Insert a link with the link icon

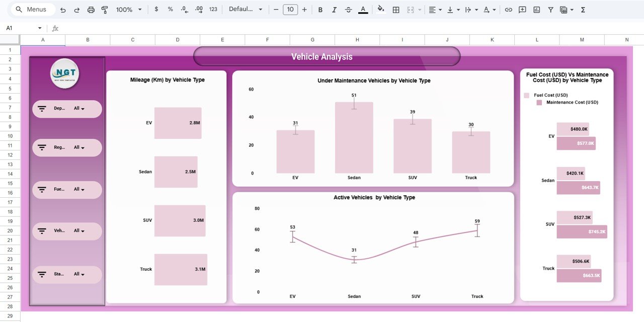(508, 10)
